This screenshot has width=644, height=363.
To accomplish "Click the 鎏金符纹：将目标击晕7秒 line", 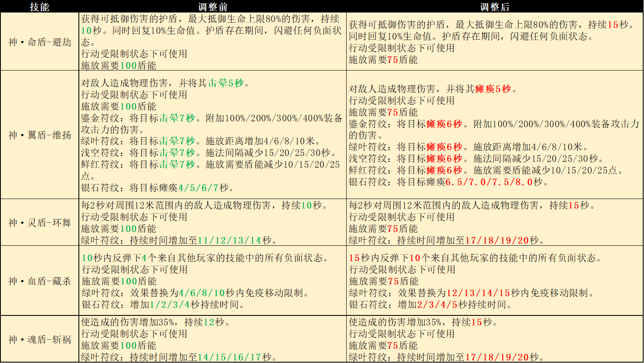I will tap(211, 124).
